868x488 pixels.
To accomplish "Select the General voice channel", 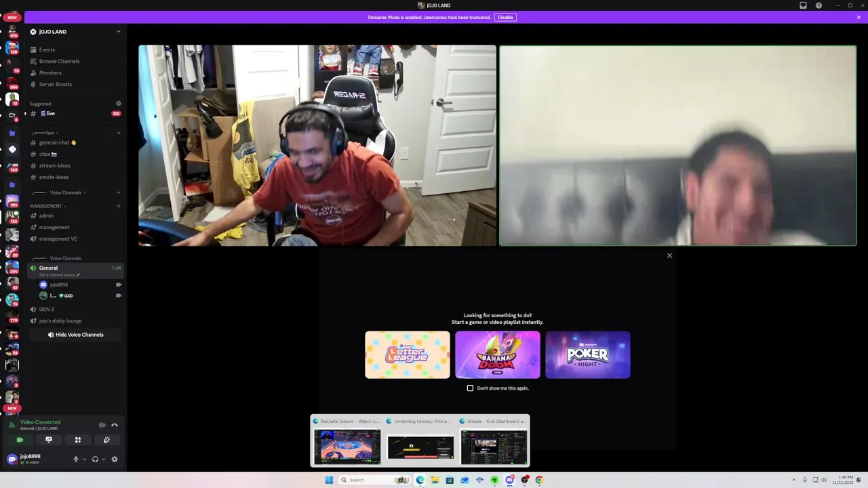I will [x=75, y=270].
